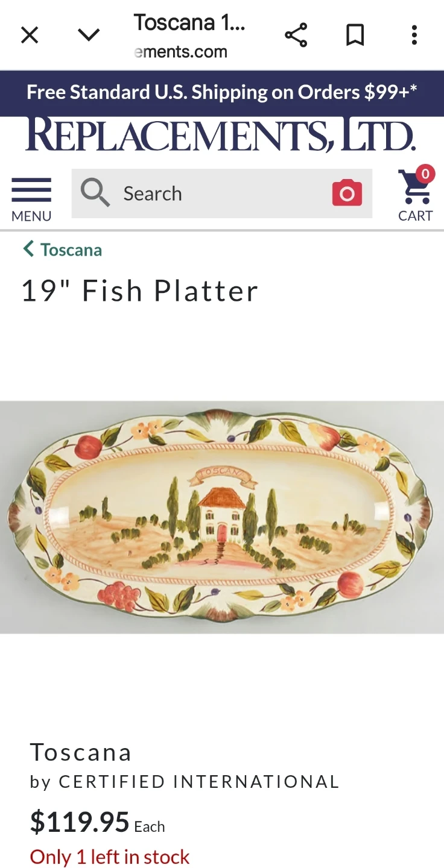Bookmark this page
This screenshot has width=444, height=868.
click(x=355, y=36)
